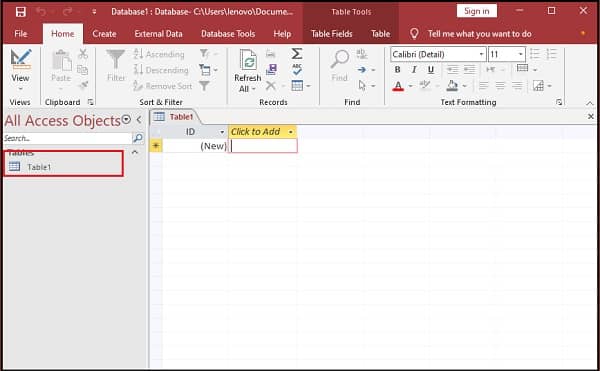Open the ID column dropdown arrow
This screenshot has height=371, width=600.
(222, 132)
